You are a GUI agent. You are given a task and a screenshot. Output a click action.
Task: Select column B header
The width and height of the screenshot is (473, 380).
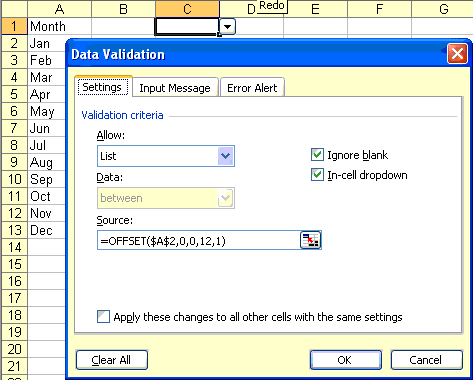(123, 9)
